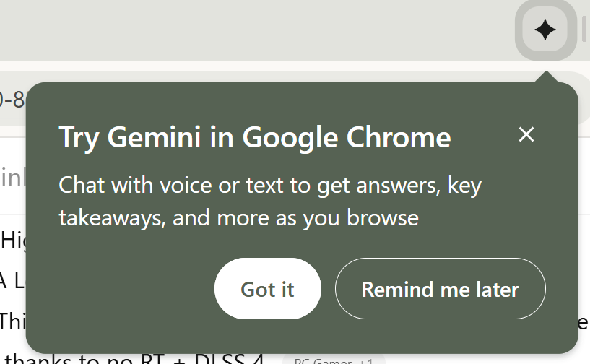Click the Gemini sparkle icon
Image resolution: width=590 pixels, height=364 pixels.
click(545, 30)
